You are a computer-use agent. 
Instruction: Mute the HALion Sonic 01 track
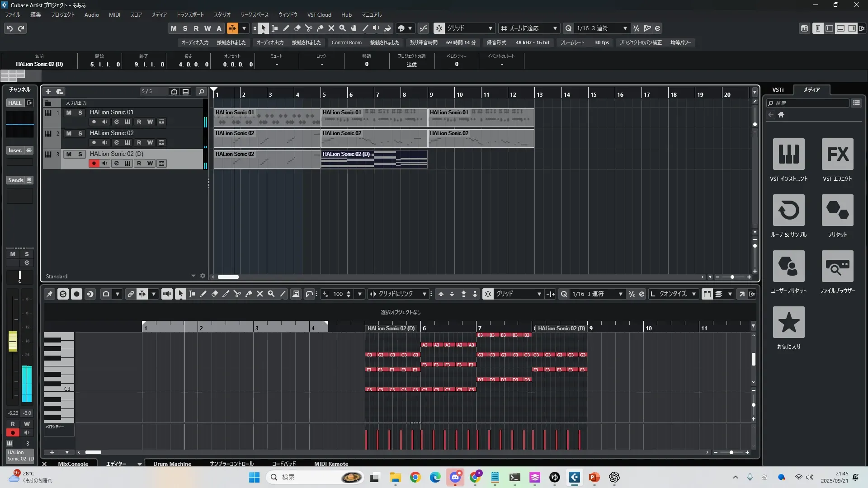pyautogui.click(x=69, y=113)
